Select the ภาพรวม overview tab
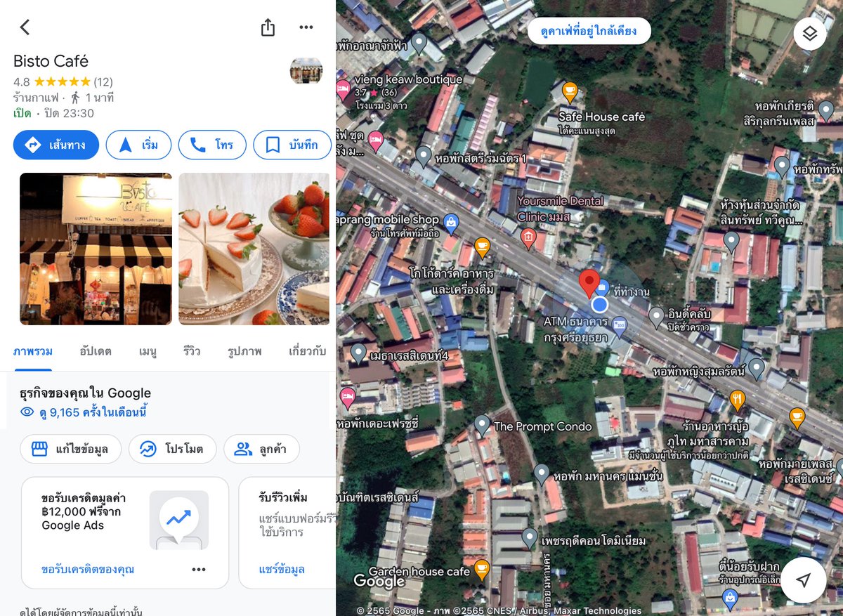Screen dimensions: 843x616 [33, 351]
